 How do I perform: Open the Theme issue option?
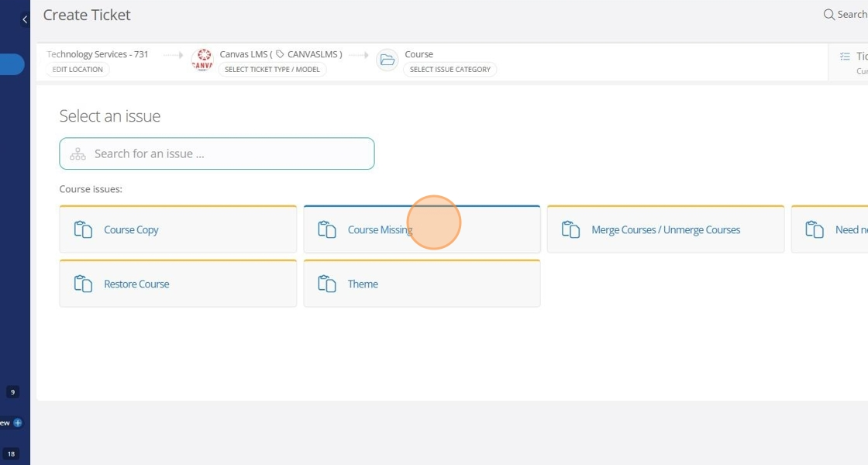click(422, 284)
